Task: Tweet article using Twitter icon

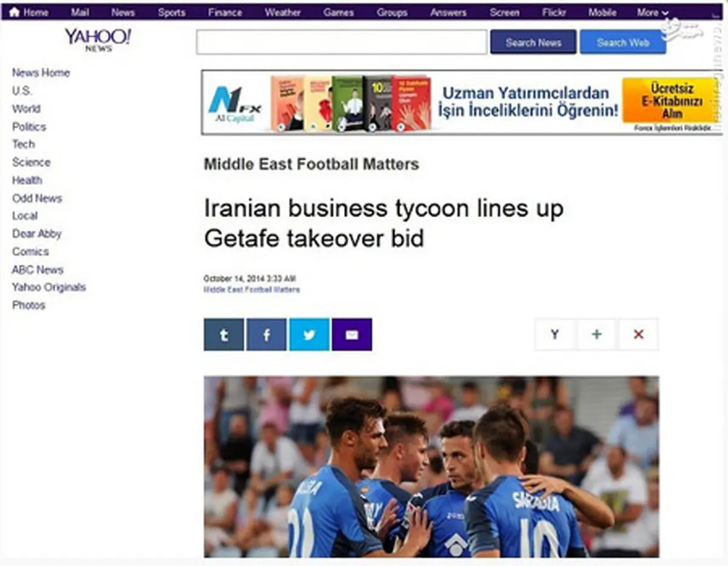Action: point(309,334)
